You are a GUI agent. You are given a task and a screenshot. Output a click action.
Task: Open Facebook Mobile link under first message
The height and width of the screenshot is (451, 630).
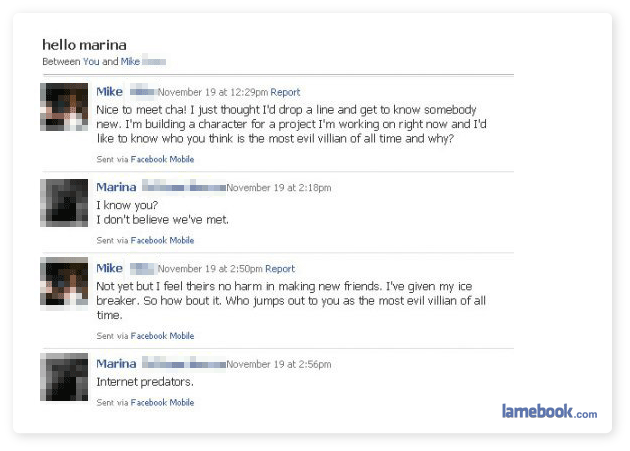pyautogui.click(x=162, y=159)
